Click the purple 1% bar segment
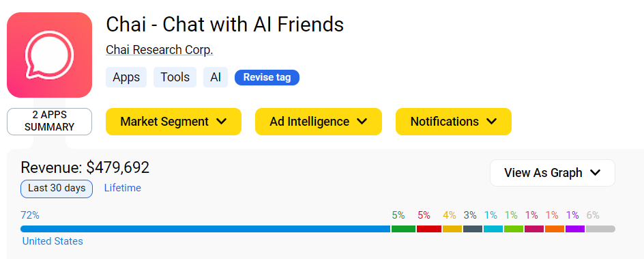This screenshot has width=644, height=259. tap(575, 229)
